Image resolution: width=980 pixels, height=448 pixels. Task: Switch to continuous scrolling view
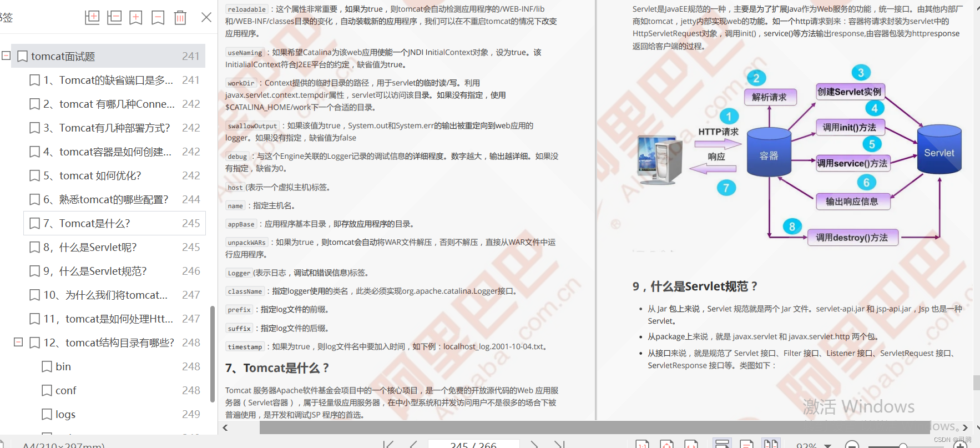(722, 444)
